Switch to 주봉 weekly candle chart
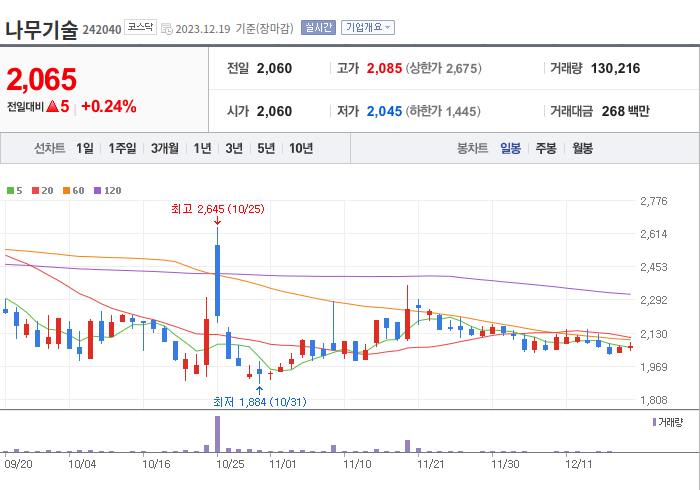The image size is (700, 490). click(x=546, y=148)
